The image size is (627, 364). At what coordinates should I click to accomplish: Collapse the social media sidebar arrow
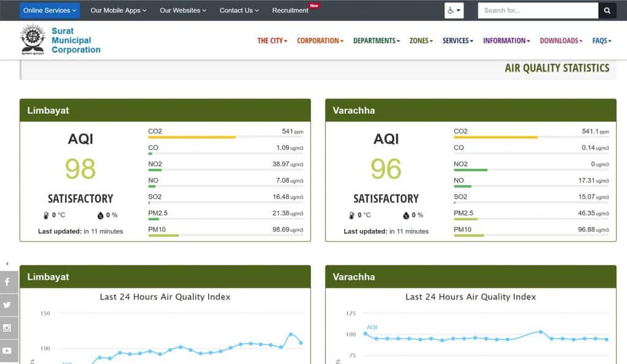7,263
